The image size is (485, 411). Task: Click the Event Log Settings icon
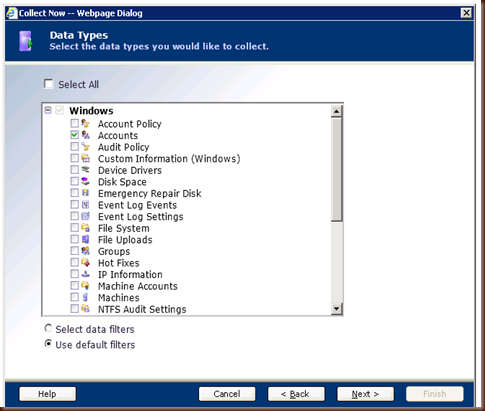(x=86, y=216)
